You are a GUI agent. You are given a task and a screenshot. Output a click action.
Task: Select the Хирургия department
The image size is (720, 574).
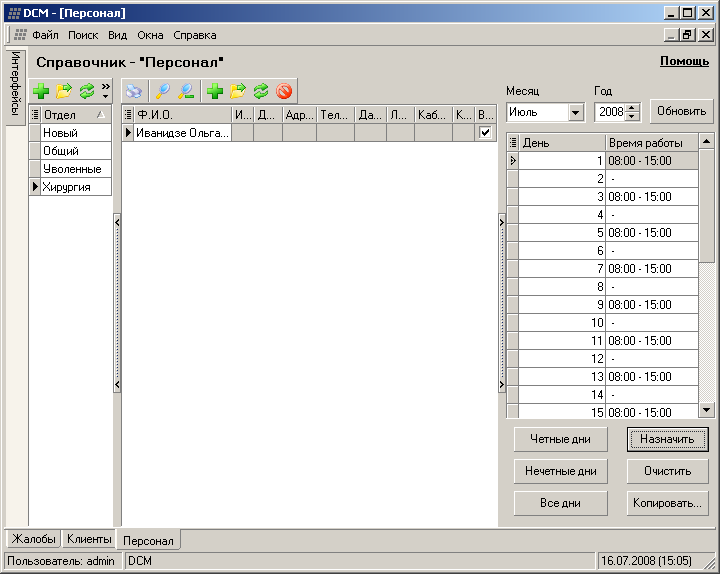pos(76,187)
